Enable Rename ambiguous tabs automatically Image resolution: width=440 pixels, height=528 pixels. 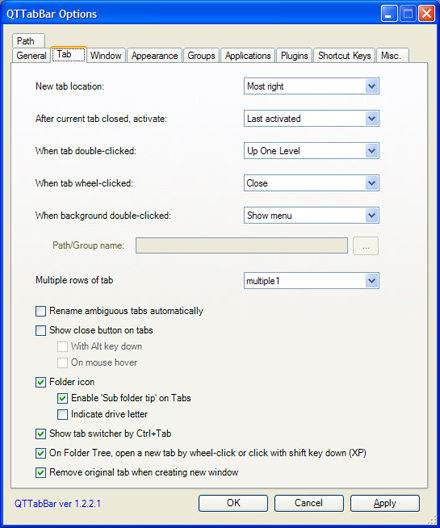pyautogui.click(x=41, y=311)
